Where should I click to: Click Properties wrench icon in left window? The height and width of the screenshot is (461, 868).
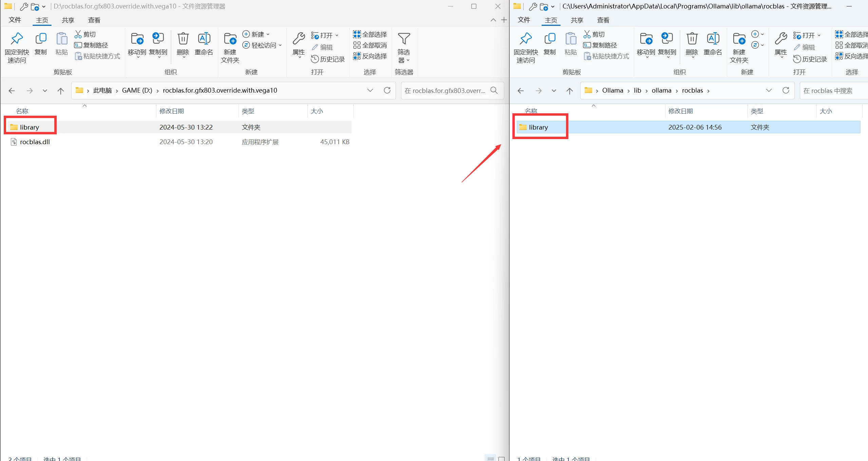pos(299,39)
